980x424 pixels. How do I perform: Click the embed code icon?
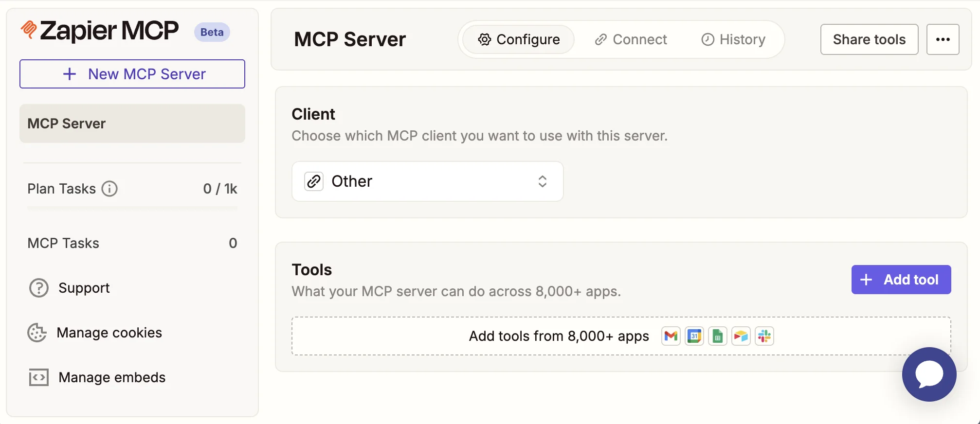click(x=38, y=377)
